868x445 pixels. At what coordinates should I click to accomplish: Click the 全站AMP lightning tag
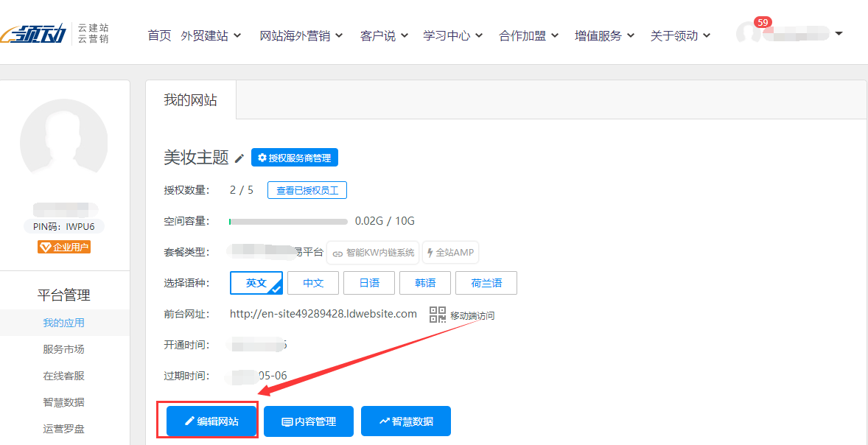450,253
